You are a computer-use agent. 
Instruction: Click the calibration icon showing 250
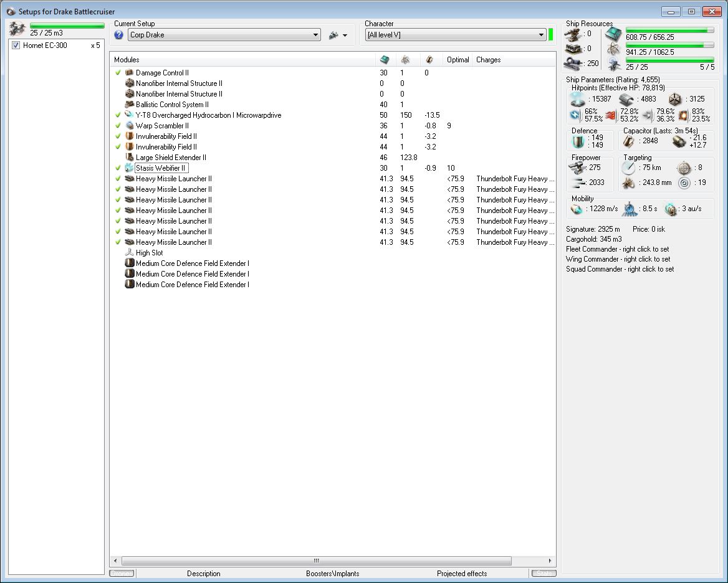[x=573, y=63]
